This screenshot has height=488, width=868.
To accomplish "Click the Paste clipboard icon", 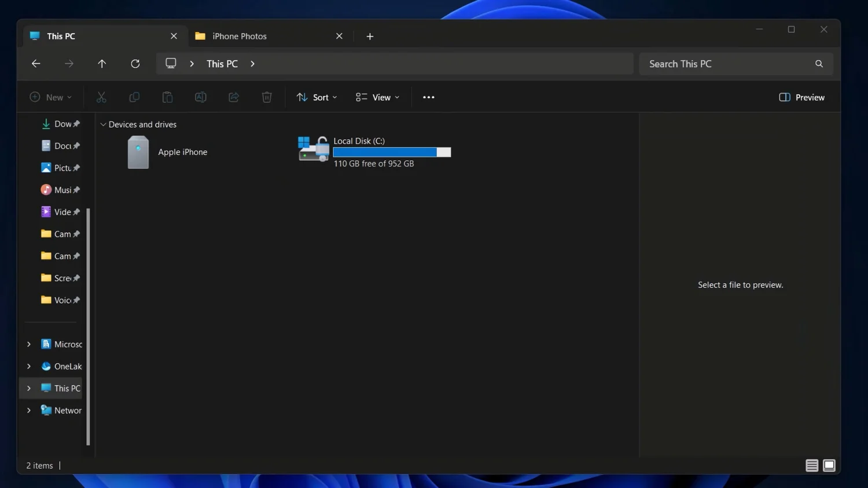I will [x=167, y=97].
